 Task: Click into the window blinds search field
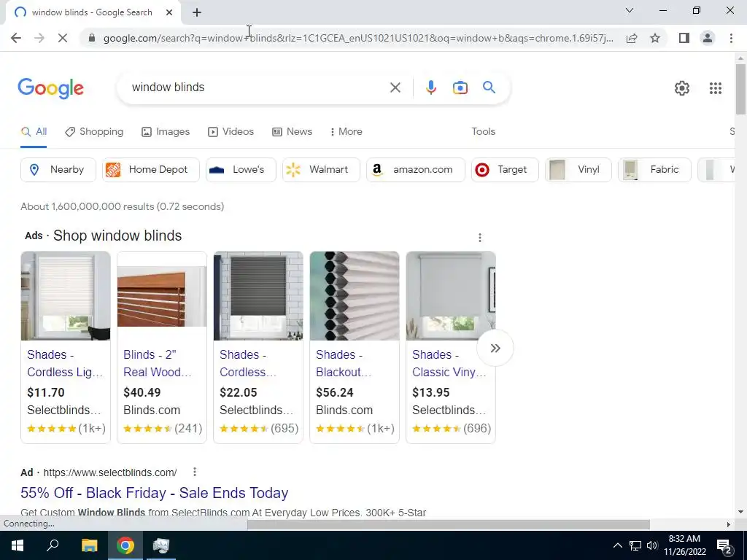coord(258,87)
